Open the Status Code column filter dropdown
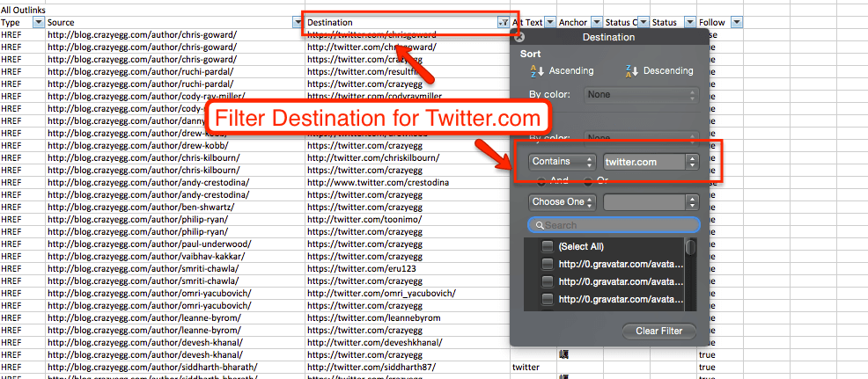Image resolution: width=868 pixels, height=379 pixels. tap(643, 23)
